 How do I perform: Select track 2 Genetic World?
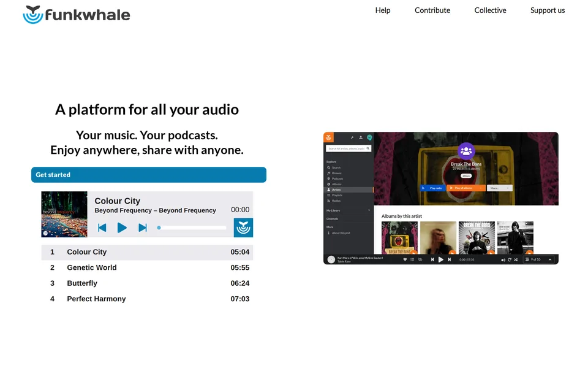147,268
